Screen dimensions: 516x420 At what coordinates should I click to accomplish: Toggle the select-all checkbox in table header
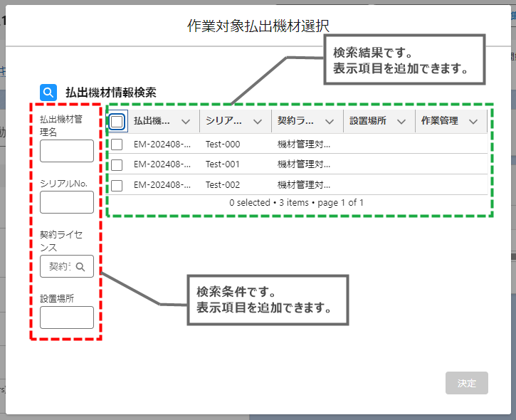pyautogui.click(x=117, y=121)
